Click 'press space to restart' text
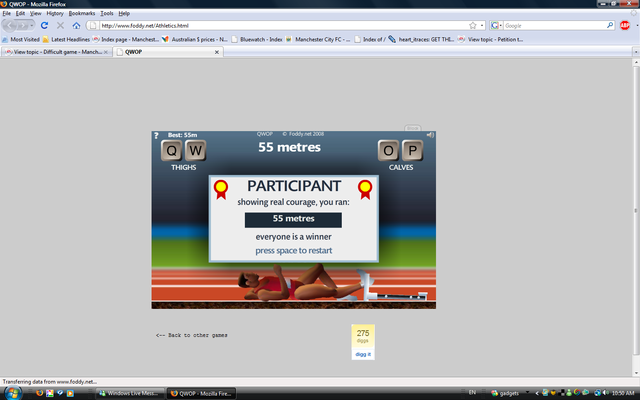This screenshot has width=640, height=400. point(293,251)
